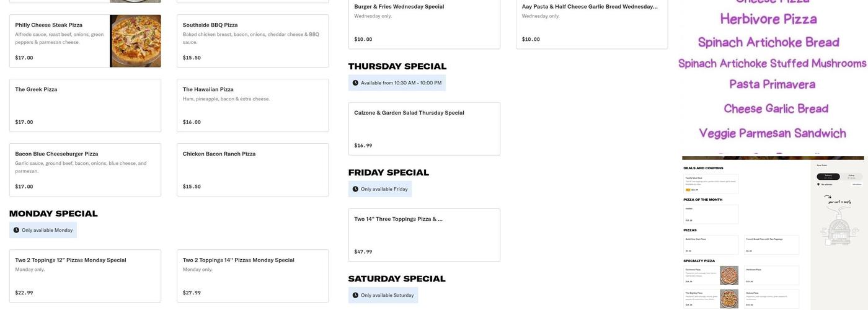Click the clock icon beside Only available Friday

pyautogui.click(x=355, y=189)
